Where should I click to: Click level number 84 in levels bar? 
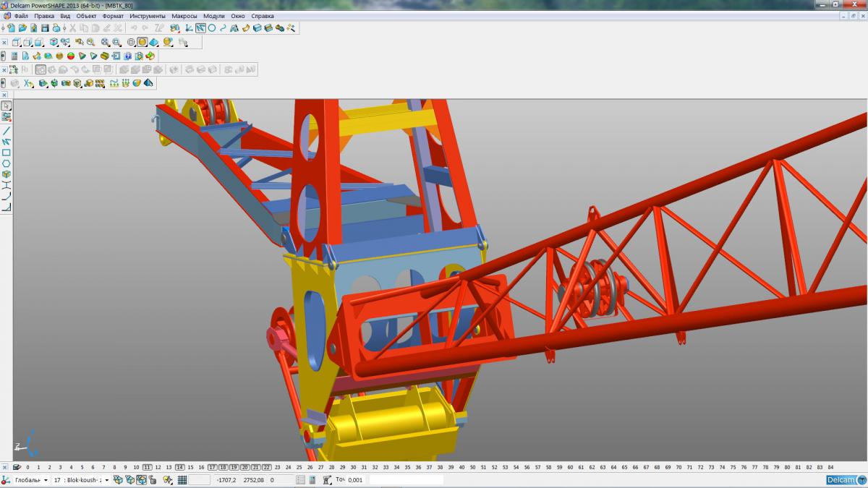coord(830,467)
